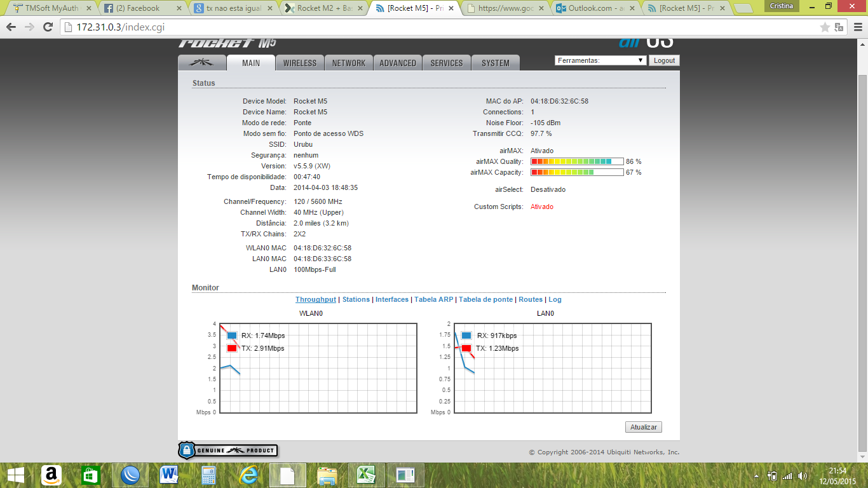The width and height of the screenshot is (868, 488).
Task: Switch to the WIRELESS tab
Action: pos(299,63)
